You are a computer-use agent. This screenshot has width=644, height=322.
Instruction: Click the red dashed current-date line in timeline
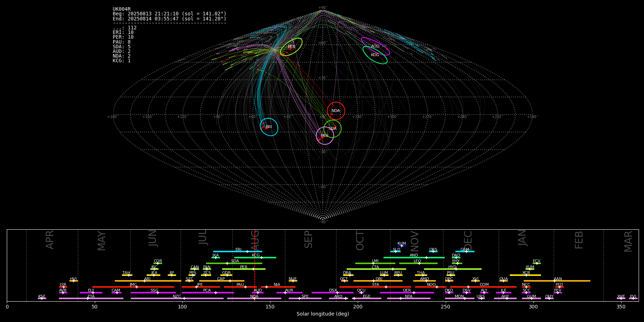(x=254, y=265)
